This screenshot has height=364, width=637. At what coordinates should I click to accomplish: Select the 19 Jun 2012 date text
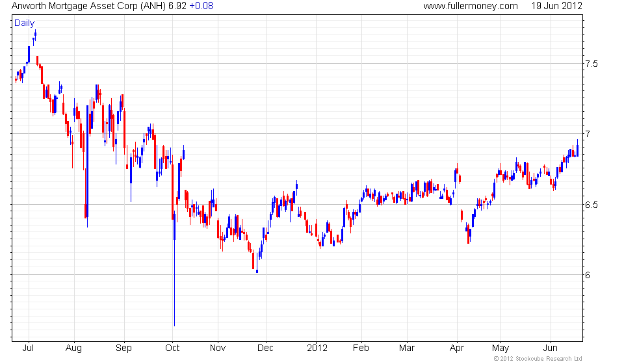coord(556,6)
